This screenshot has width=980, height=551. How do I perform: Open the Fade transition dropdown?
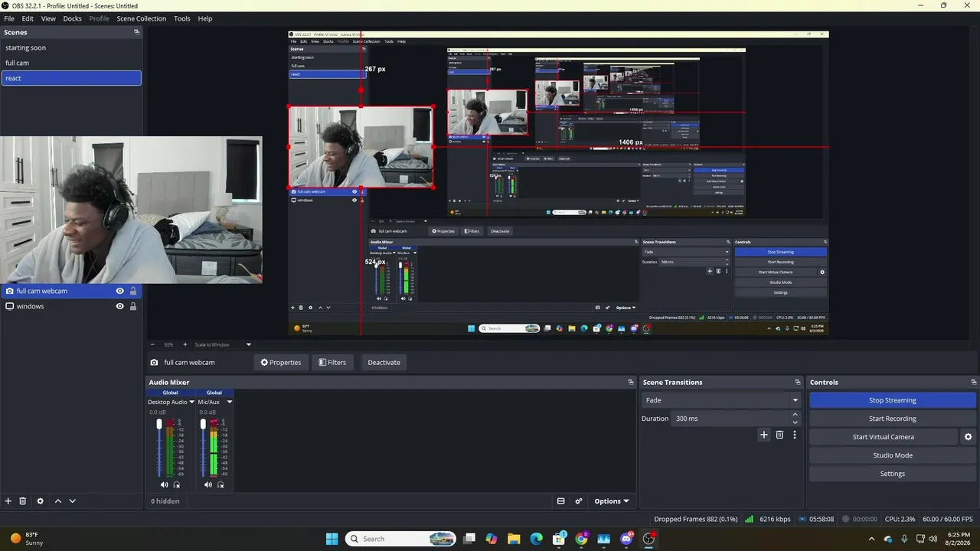click(x=721, y=400)
